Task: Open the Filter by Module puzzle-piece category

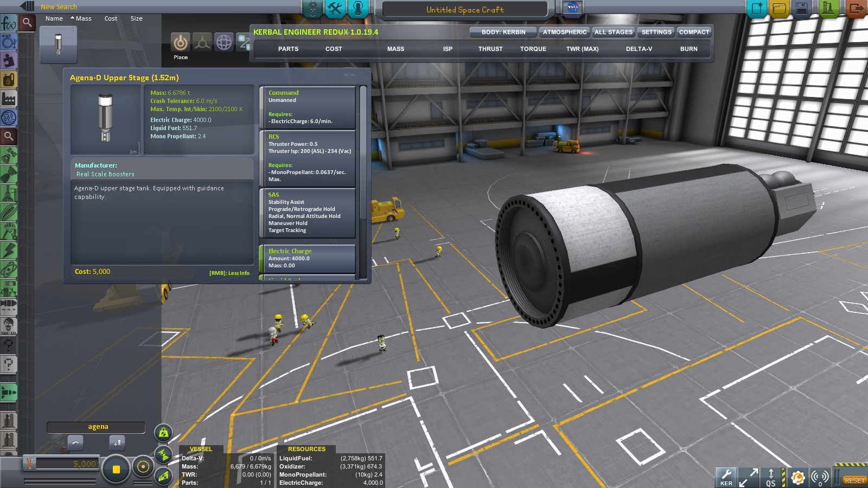Action: click(x=9, y=61)
